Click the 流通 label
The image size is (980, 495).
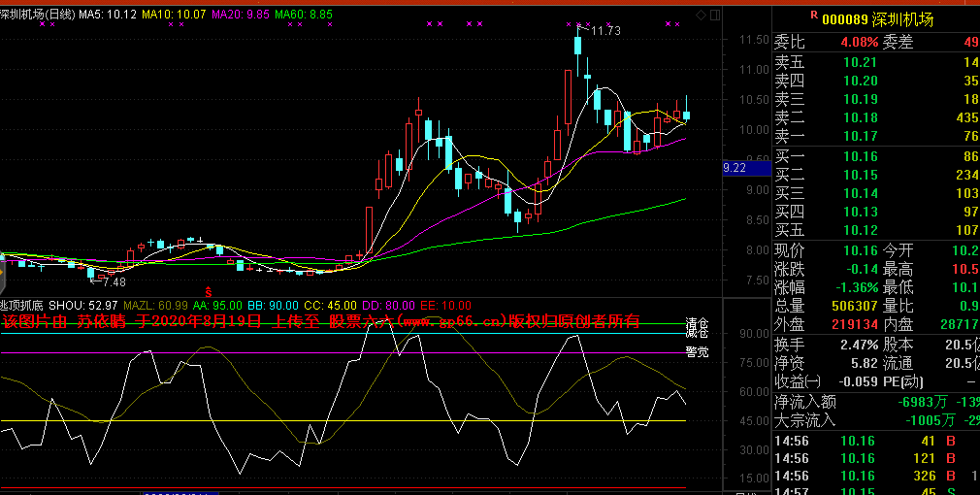pyautogui.click(x=898, y=363)
